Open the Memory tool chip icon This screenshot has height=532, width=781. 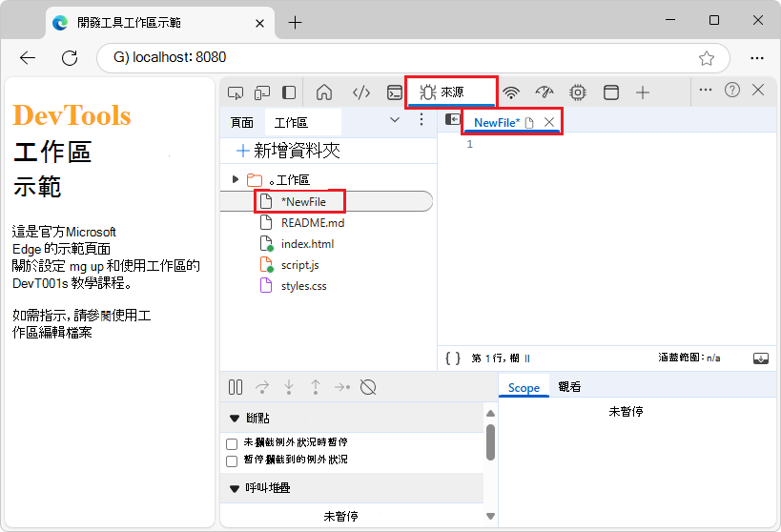pyautogui.click(x=578, y=92)
